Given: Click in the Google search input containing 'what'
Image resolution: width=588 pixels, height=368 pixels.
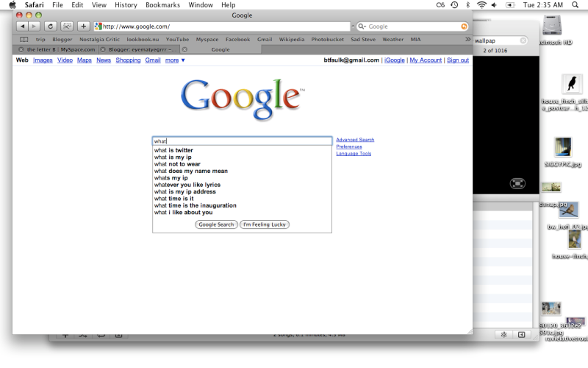Looking at the screenshot, I should point(243,141).
